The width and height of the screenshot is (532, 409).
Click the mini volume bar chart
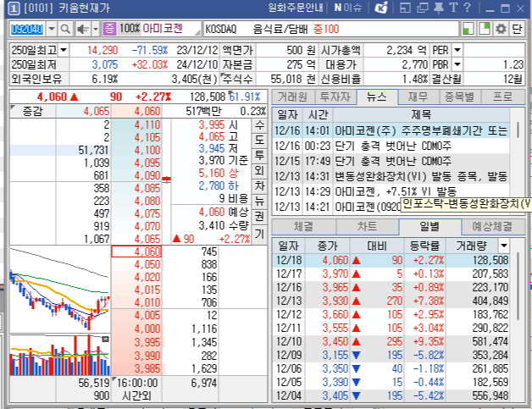(60, 355)
